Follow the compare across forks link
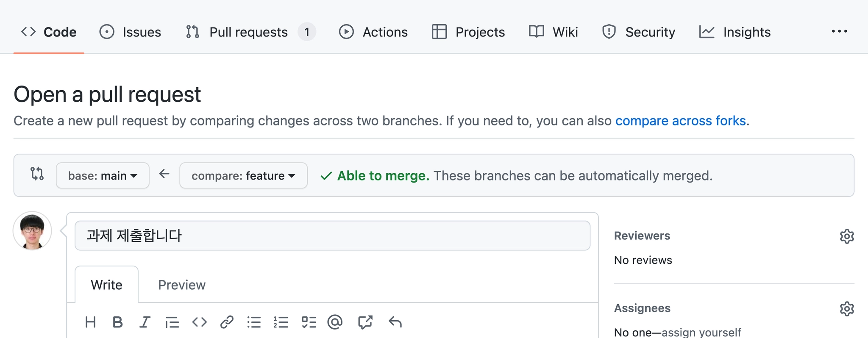This screenshot has height=338, width=868. tap(680, 121)
